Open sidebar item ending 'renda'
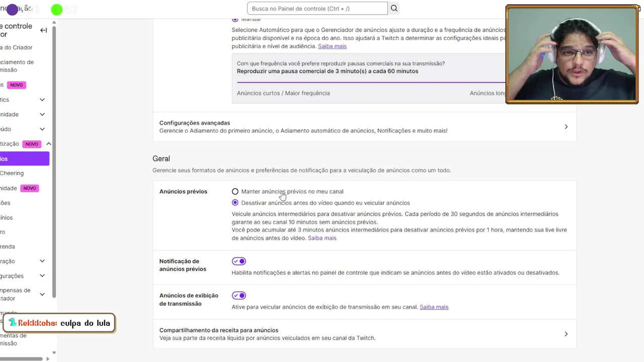Image resolution: width=644 pixels, height=362 pixels. [8, 246]
